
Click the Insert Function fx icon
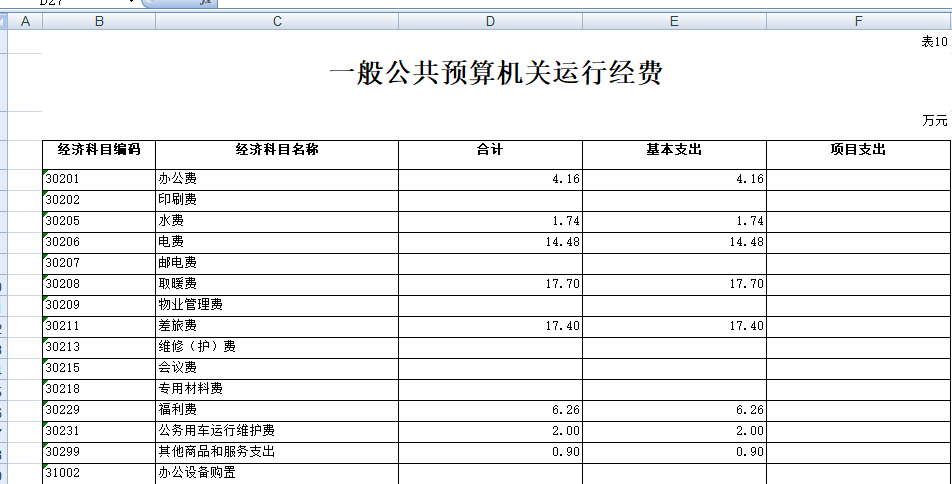205,3
